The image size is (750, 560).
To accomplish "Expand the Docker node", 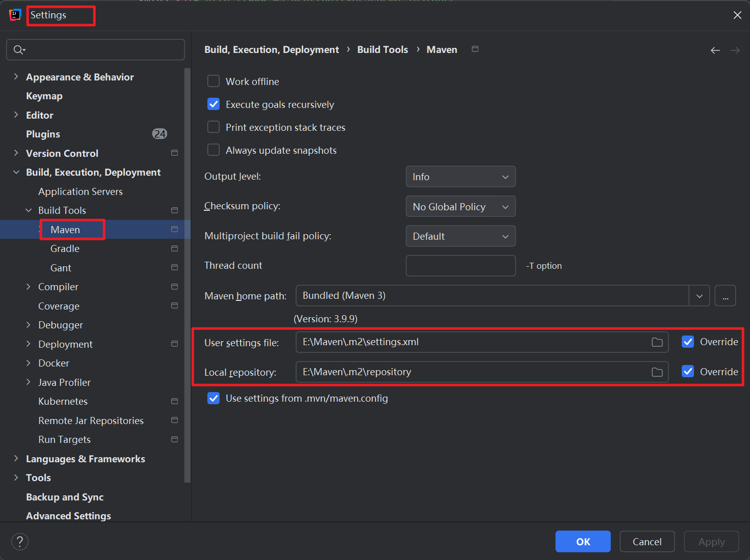I will point(28,363).
